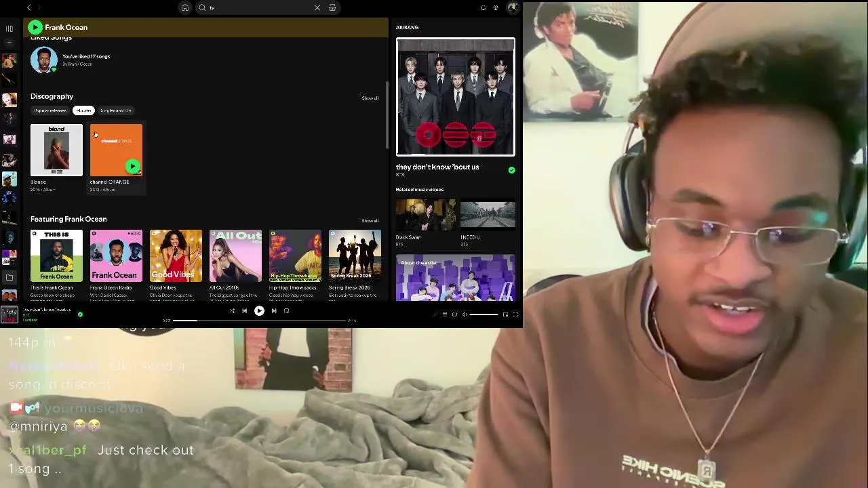The height and width of the screenshot is (488, 868).
Task: Select the Popular releases filter chip
Action: coord(50,110)
